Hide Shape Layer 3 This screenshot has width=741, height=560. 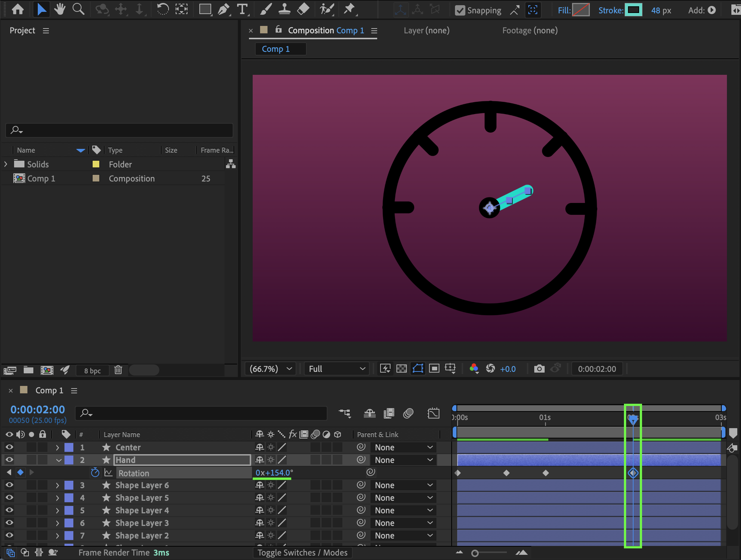point(9,523)
